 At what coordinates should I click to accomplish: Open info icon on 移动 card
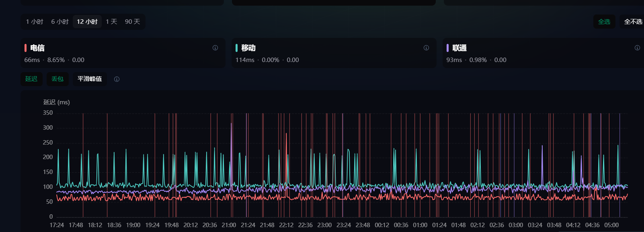(426, 48)
